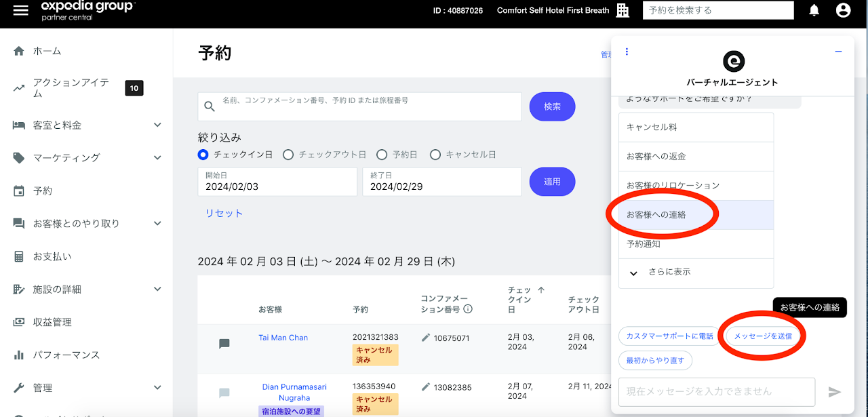
Task: Expand the 客室と料金 sidebar section
Action: [157, 125]
